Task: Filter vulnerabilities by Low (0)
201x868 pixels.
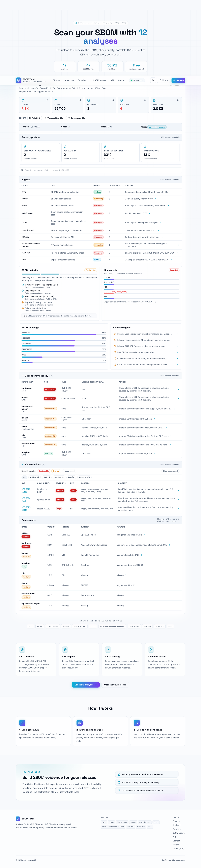Action: pyautogui.click(x=71, y=477)
